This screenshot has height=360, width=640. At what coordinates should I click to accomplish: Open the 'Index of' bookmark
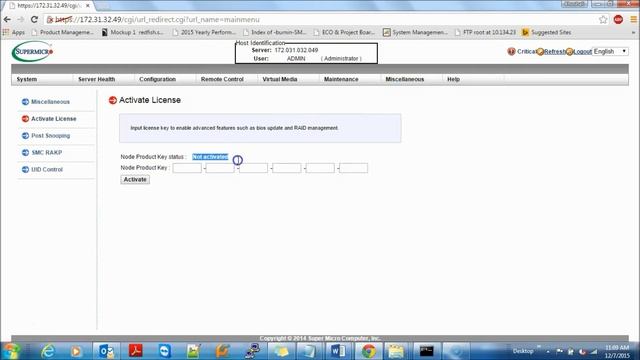point(274,32)
